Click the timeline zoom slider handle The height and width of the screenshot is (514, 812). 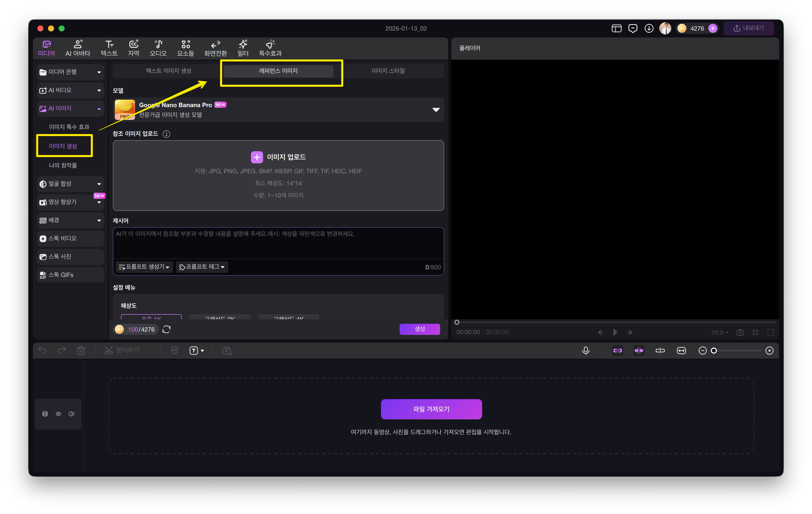714,350
